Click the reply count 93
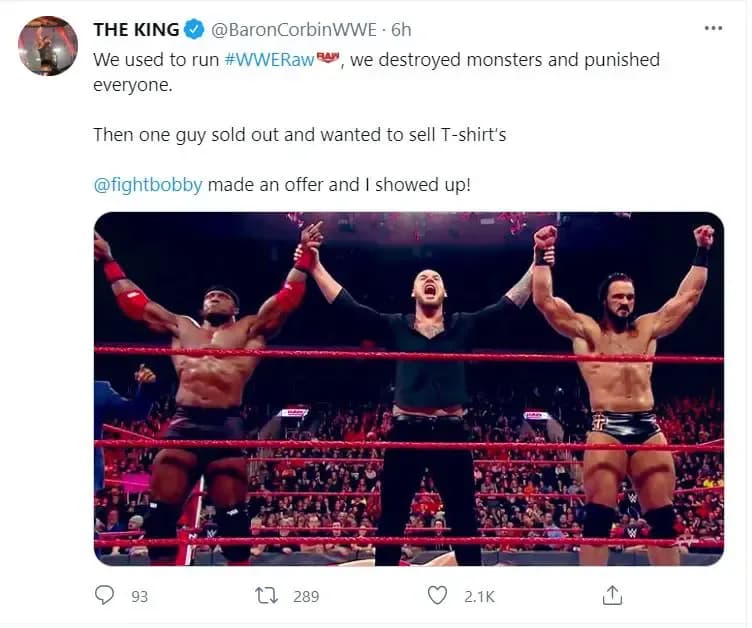Screen dimensions: 752x628 (139, 596)
